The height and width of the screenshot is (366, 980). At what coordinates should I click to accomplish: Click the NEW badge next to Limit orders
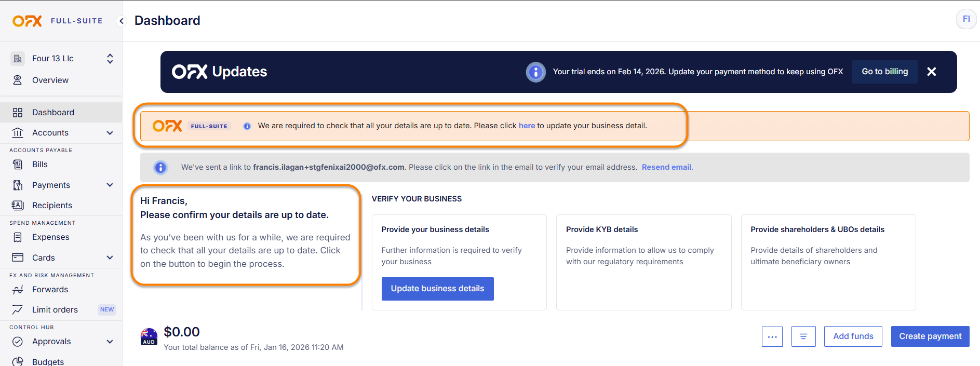(x=107, y=309)
